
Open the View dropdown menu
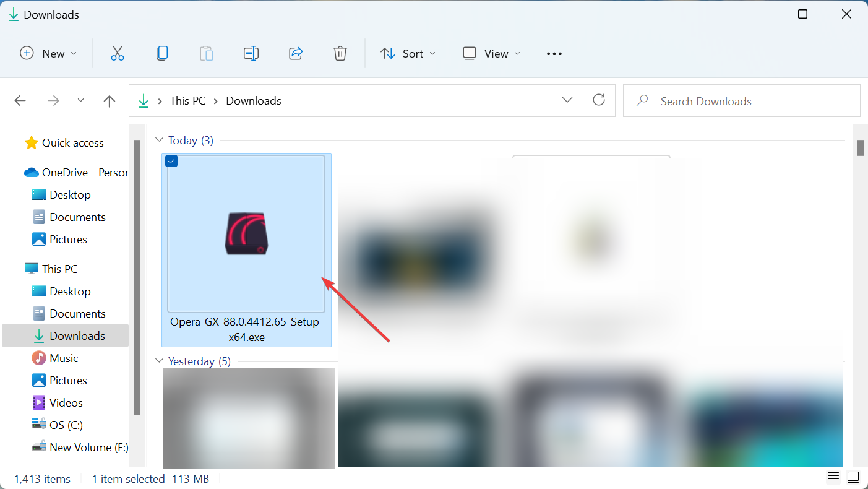pos(491,53)
